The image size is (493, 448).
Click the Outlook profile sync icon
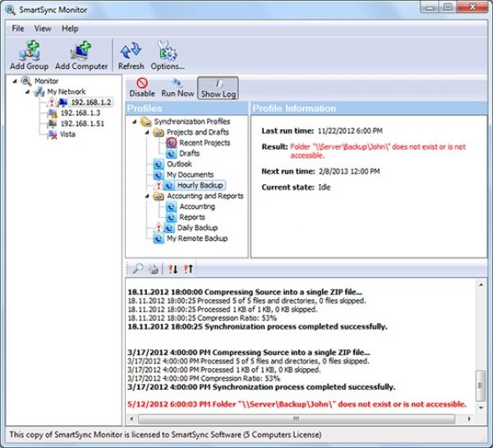pos(159,164)
